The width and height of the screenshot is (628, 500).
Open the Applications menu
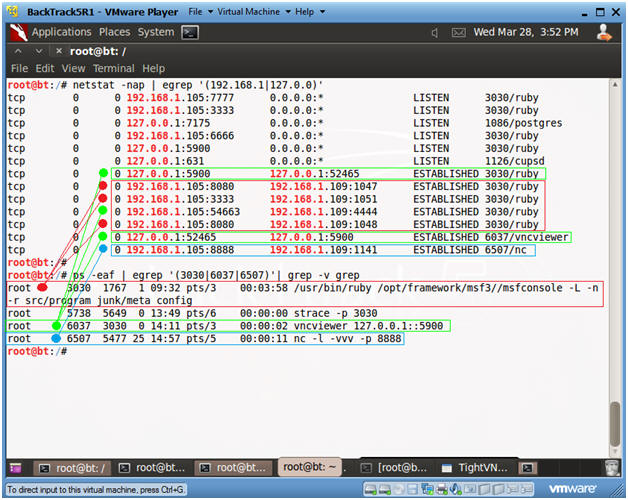click(x=62, y=32)
